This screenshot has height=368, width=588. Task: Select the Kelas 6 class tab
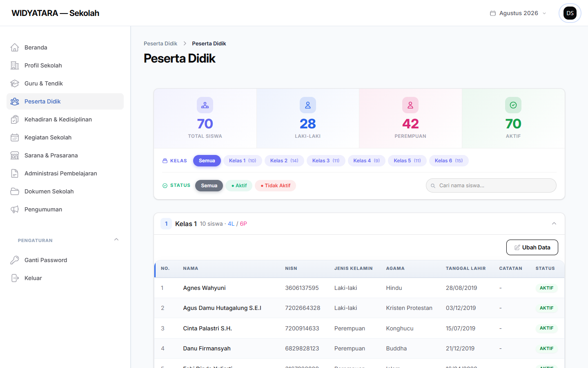pyautogui.click(x=449, y=161)
